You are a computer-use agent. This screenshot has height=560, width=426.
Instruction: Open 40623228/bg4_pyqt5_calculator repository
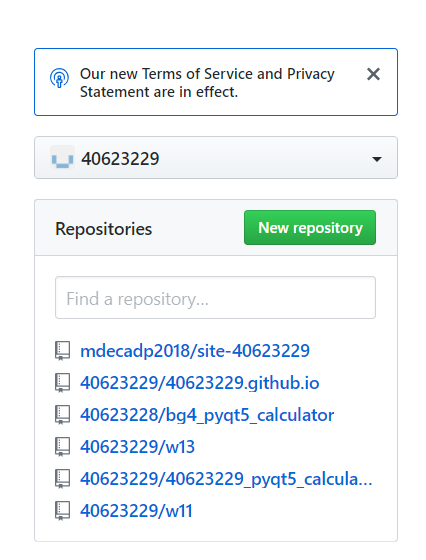[x=207, y=415]
